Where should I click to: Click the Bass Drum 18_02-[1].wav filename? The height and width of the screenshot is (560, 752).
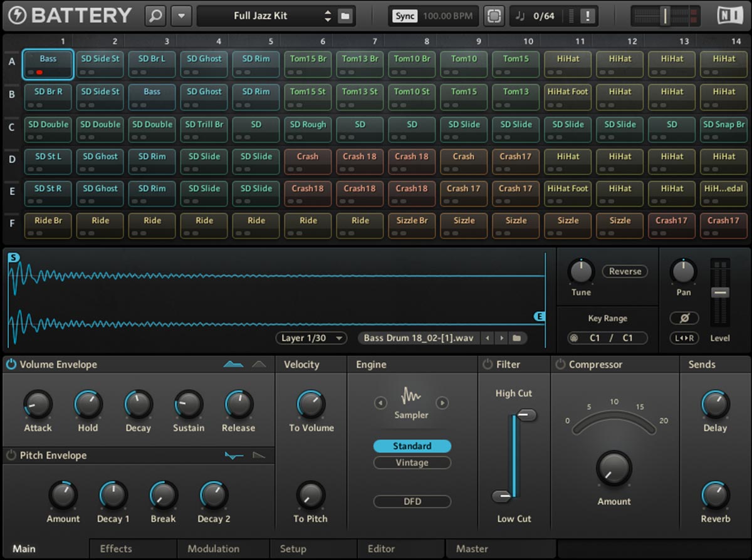419,338
